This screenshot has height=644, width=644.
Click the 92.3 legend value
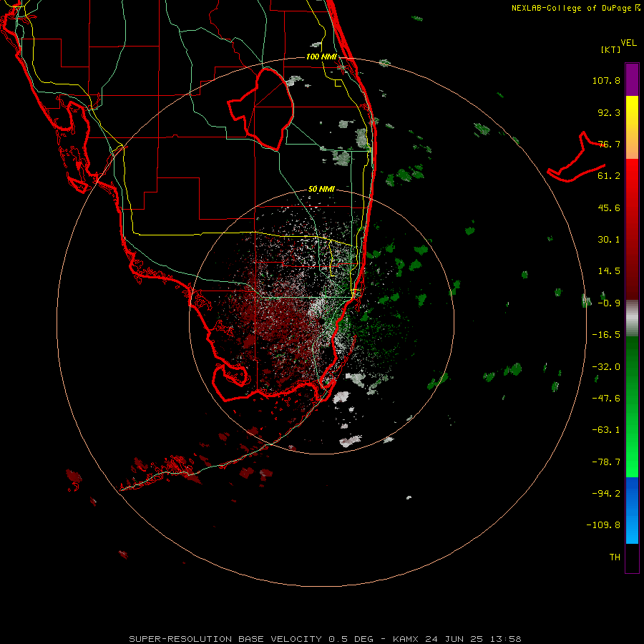pyautogui.click(x=609, y=112)
